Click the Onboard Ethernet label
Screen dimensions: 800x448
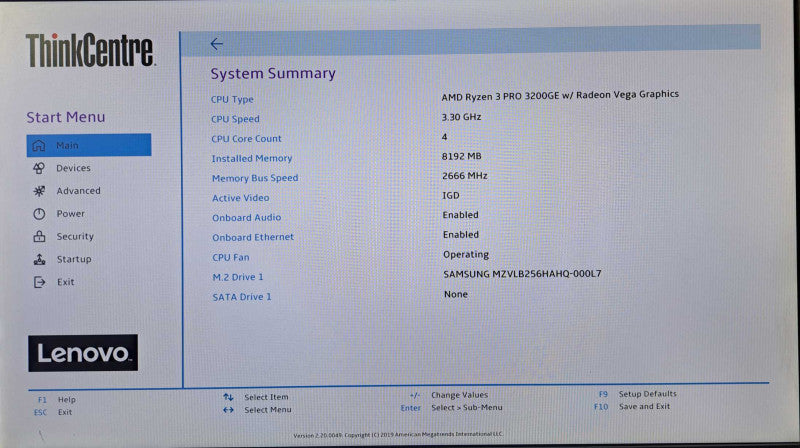pos(253,237)
